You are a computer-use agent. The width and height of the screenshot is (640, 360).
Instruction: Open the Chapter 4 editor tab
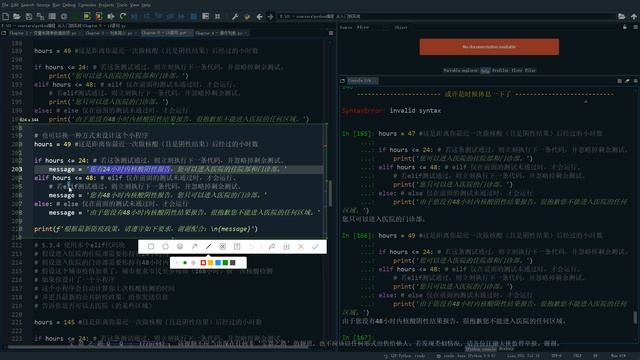pyautogui.click(x=221, y=33)
